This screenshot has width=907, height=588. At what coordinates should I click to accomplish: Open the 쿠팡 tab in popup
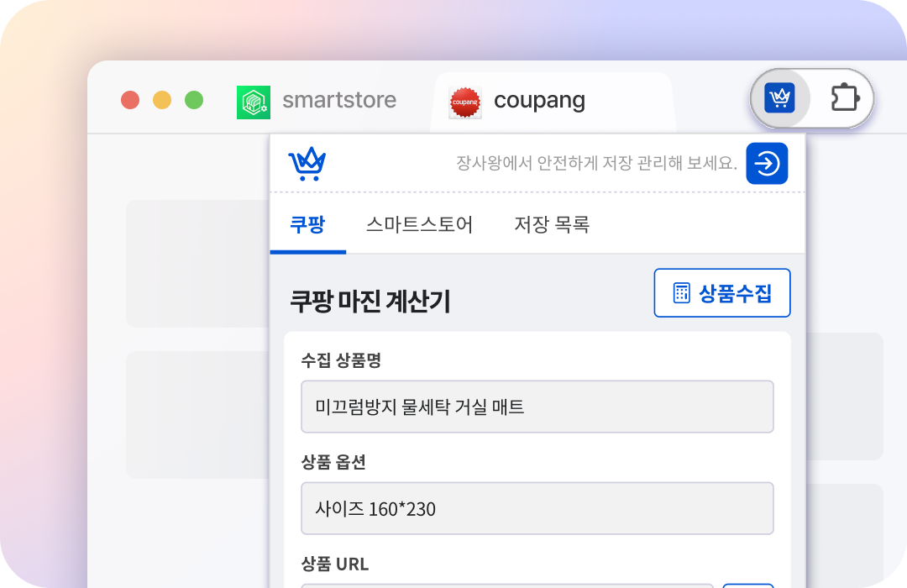click(307, 224)
